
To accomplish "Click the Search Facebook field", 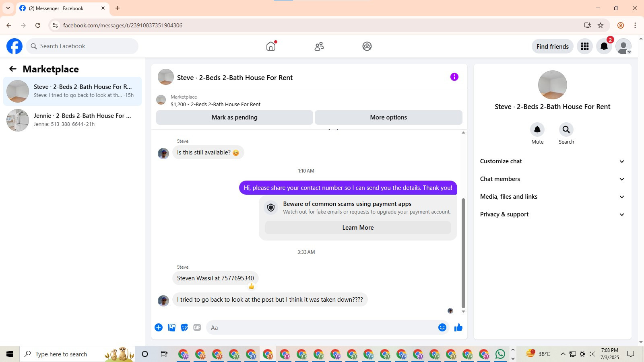I will pyautogui.click(x=83, y=46).
